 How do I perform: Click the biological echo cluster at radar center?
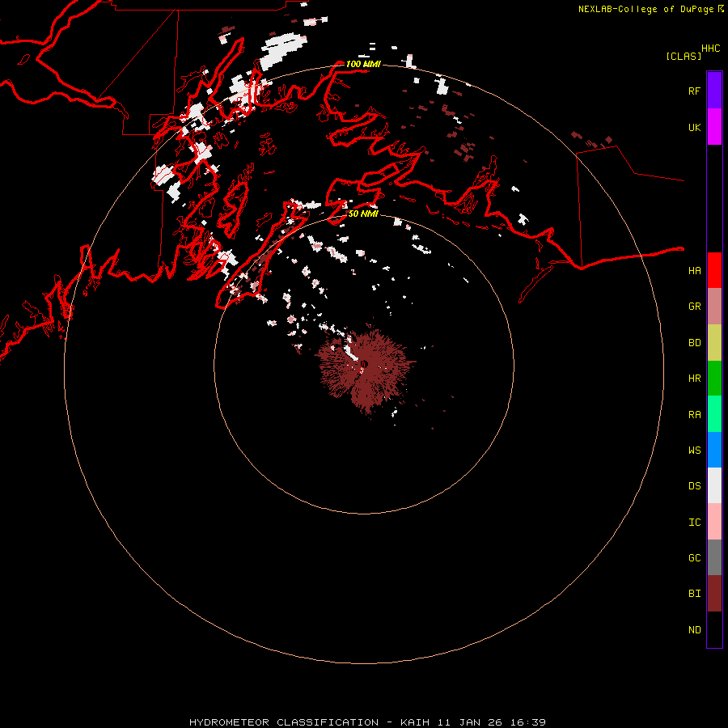tap(365, 371)
